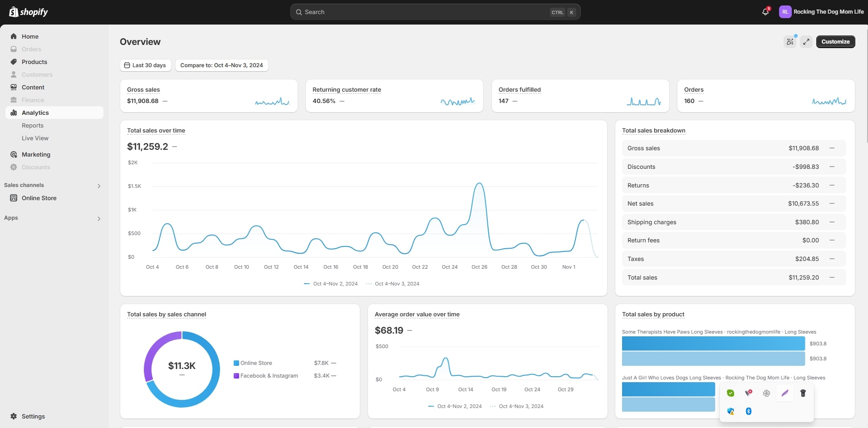Select Products in the left navigation
This screenshot has height=428, width=868.
[x=34, y=62]
